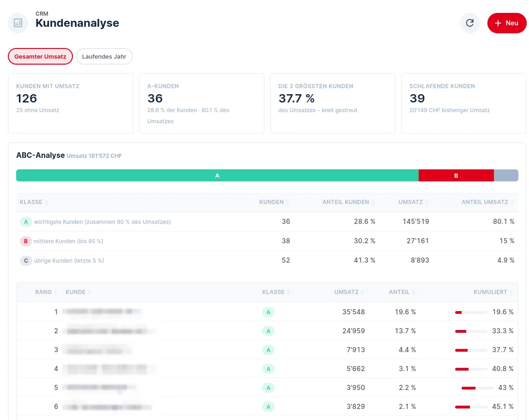Click Umsatz value 8'893 in ABC table
The height and width of the screenshot is (420, 529).
[x=420, y=260]
